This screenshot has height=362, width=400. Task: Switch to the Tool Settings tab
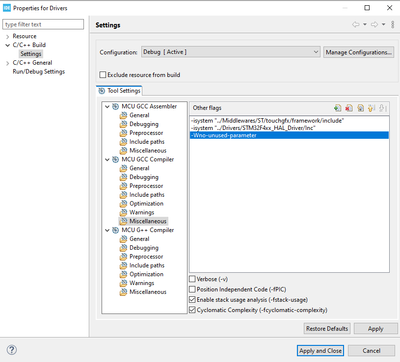pos(120,91)
